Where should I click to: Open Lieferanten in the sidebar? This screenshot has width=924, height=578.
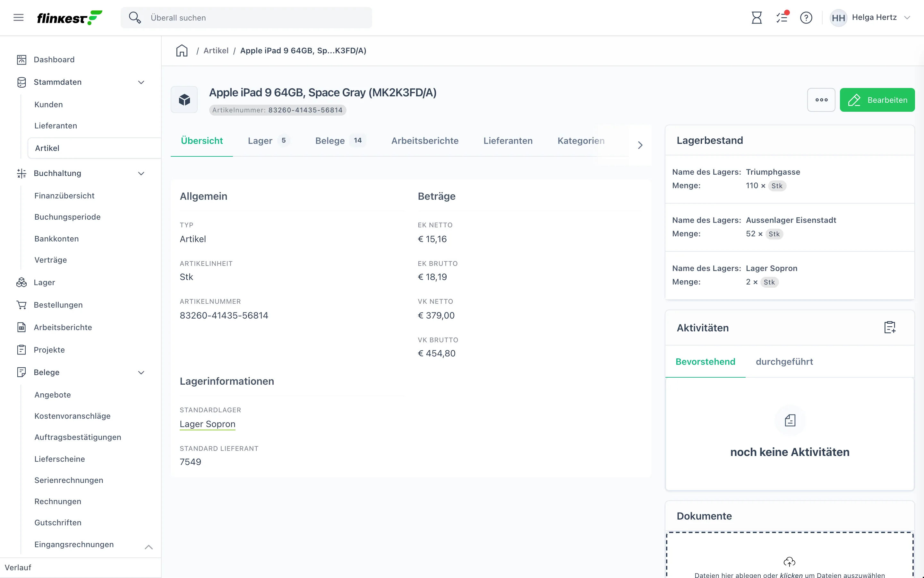56,126
